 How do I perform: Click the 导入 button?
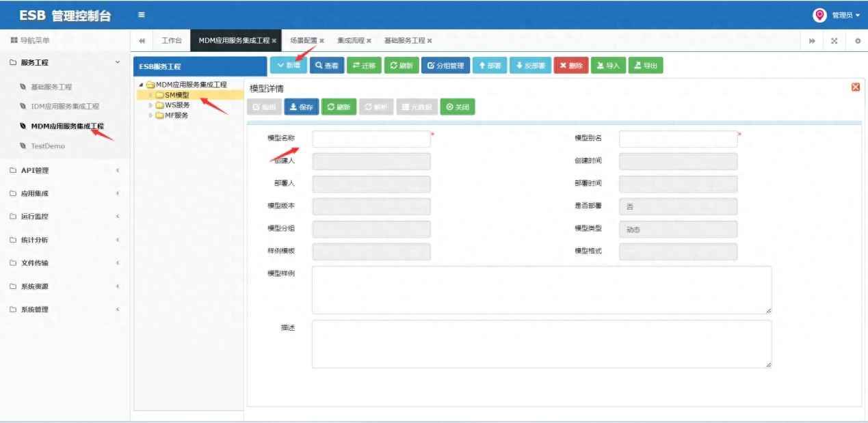(608, 66)
